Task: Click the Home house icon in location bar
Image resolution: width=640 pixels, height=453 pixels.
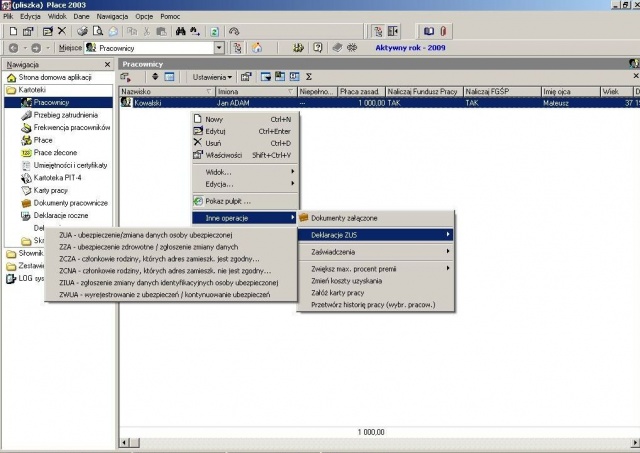Action: coord(257,48)
